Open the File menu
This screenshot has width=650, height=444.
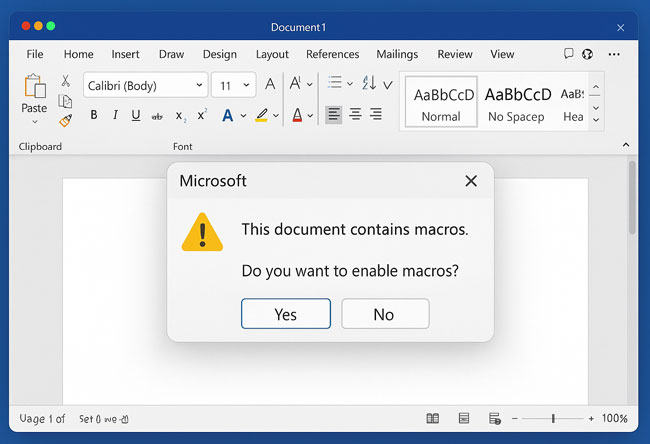point(35,54)
